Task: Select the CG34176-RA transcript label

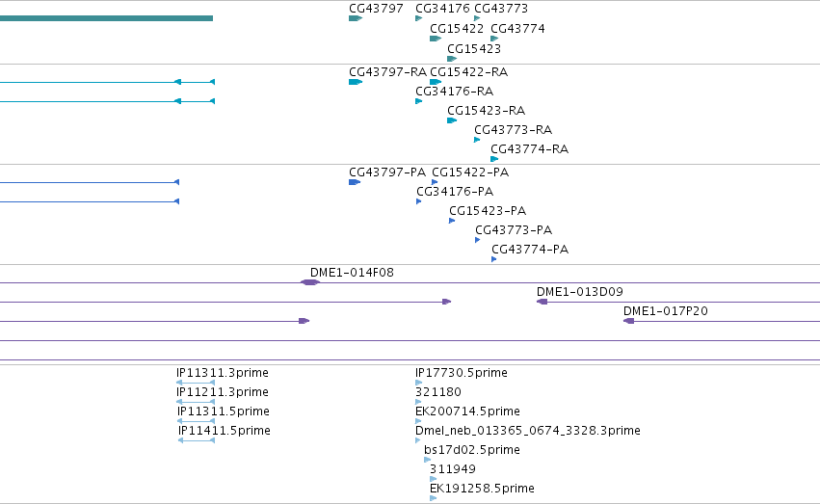Action: (455, 92)
